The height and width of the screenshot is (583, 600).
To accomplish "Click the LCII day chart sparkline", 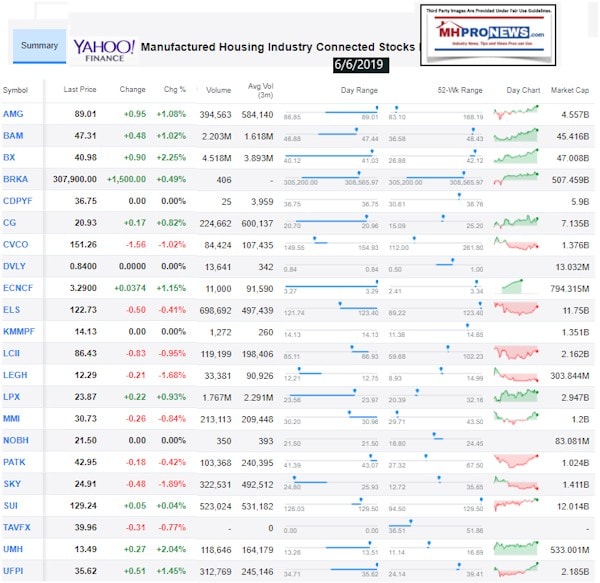I will [x=516, y=353].
